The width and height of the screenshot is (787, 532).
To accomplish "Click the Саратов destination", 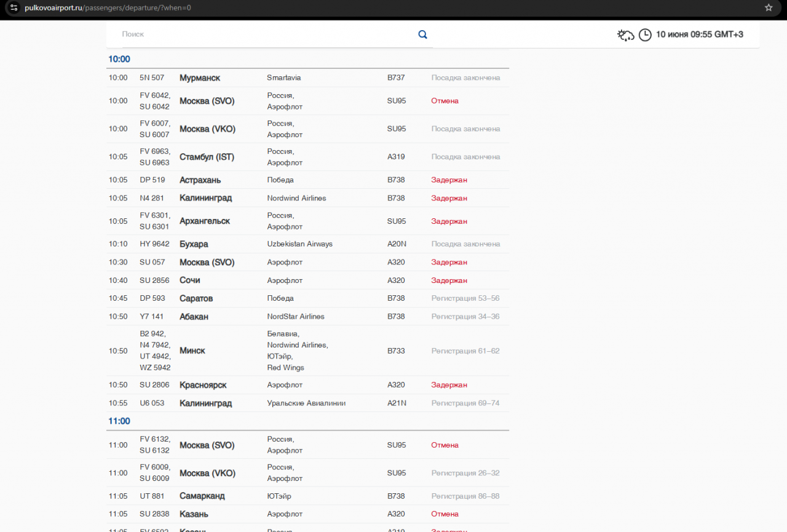I will pyautogui.click(x=196, y=298).
